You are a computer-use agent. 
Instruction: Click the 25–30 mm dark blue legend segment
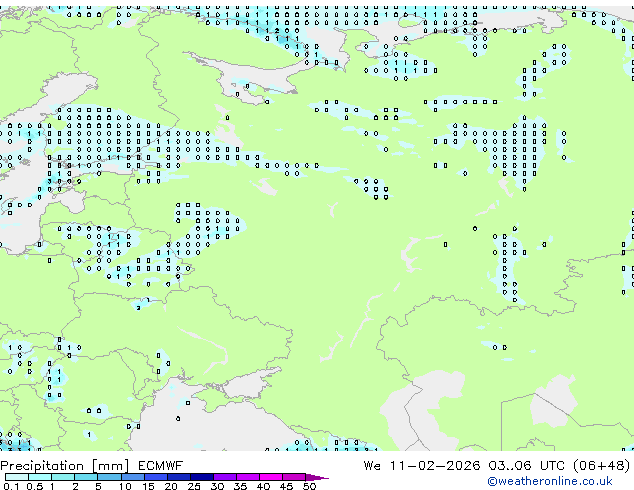[202, 477]
